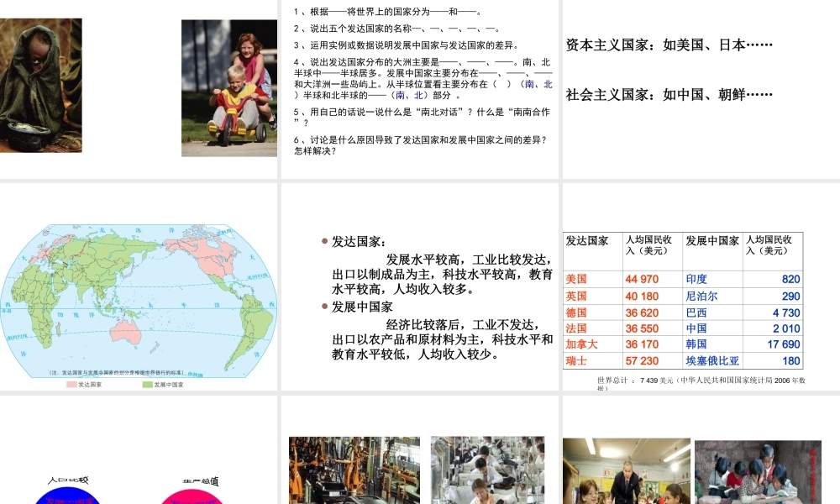
Task: Click question 6 starting with 讨论是什么原因
Action: point(421,145)
